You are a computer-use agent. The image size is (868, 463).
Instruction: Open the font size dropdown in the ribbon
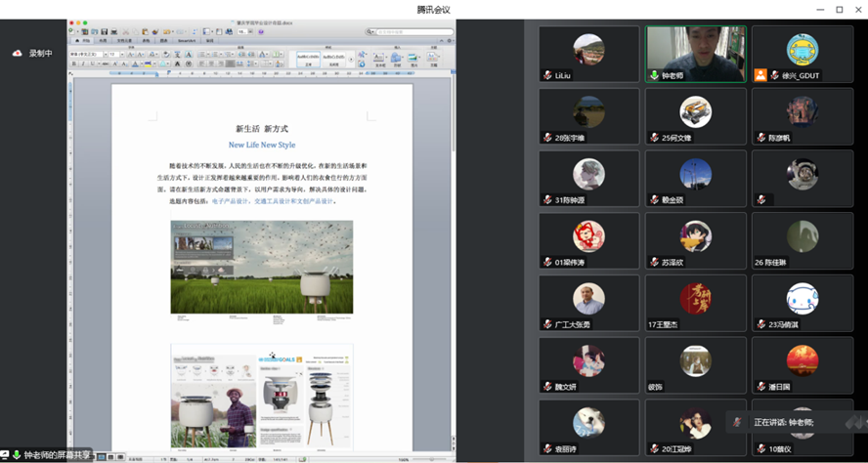(122, 54)
